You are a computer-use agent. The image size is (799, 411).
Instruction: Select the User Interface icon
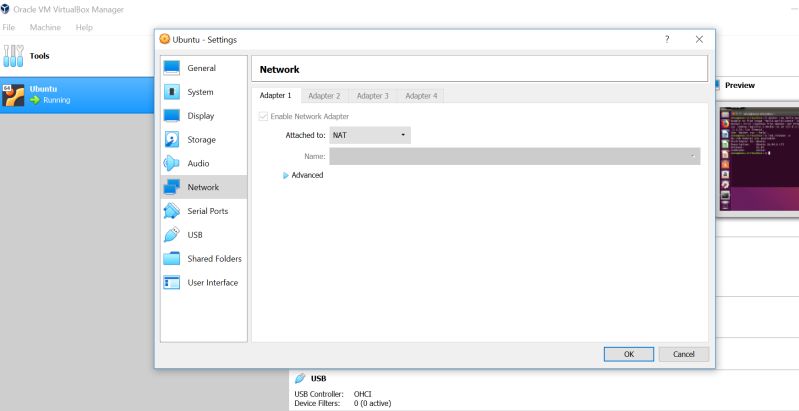coord(172,282)
